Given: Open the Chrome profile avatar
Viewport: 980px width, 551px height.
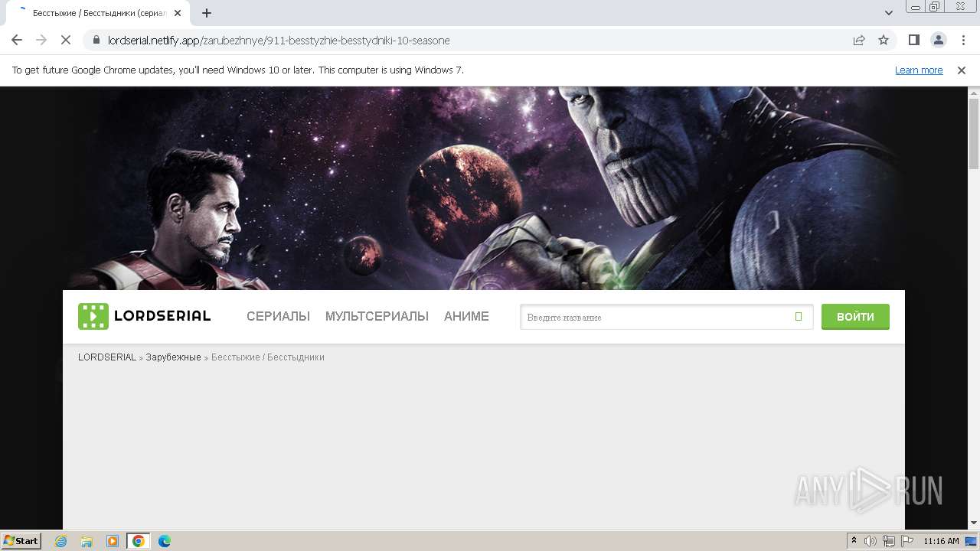Looking at the screenshot, I should click(938, 40).
